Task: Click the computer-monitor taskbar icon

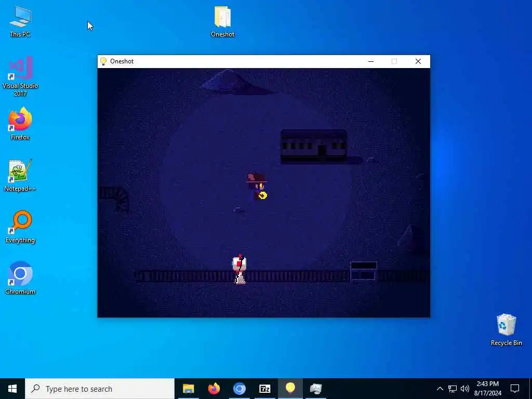Action: pos(315,389)
